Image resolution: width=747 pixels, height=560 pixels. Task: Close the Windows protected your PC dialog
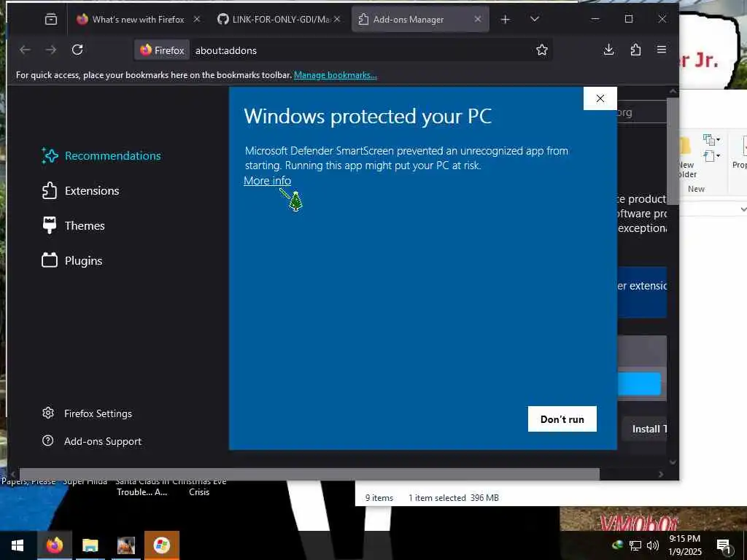(x=600, y=98)
